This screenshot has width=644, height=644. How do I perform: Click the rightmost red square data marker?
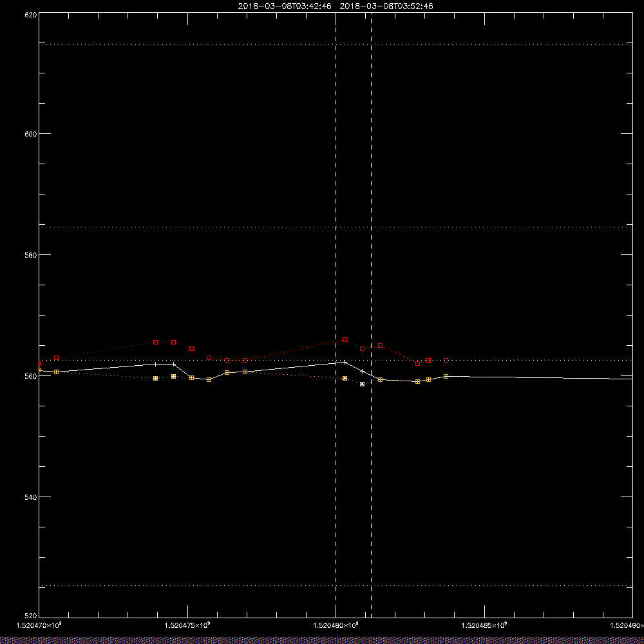446,360
